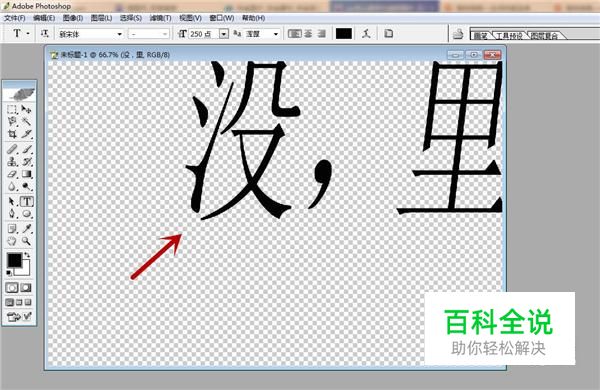Swap foreground and background colors arrow
Image resolution: width=600 pixels, height=390 pixels.
(x=27, y=255)
